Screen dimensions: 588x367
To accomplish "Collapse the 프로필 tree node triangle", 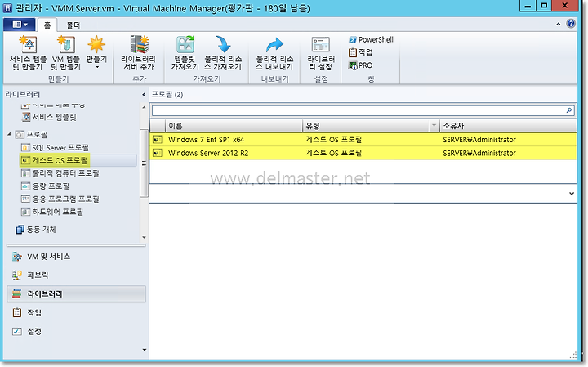I will 9,134.
